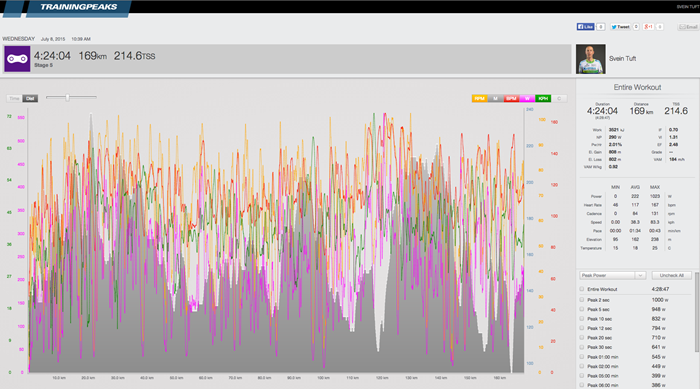Screen dimensions: 700x389
Task: Check the Peak 01:00 min checkbox
Action: [582, 356]
